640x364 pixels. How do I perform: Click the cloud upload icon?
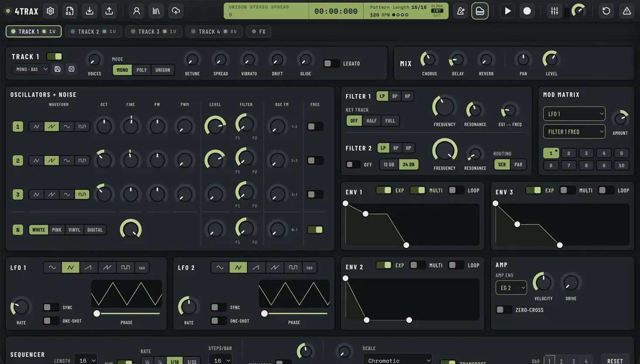coord(176,11)
